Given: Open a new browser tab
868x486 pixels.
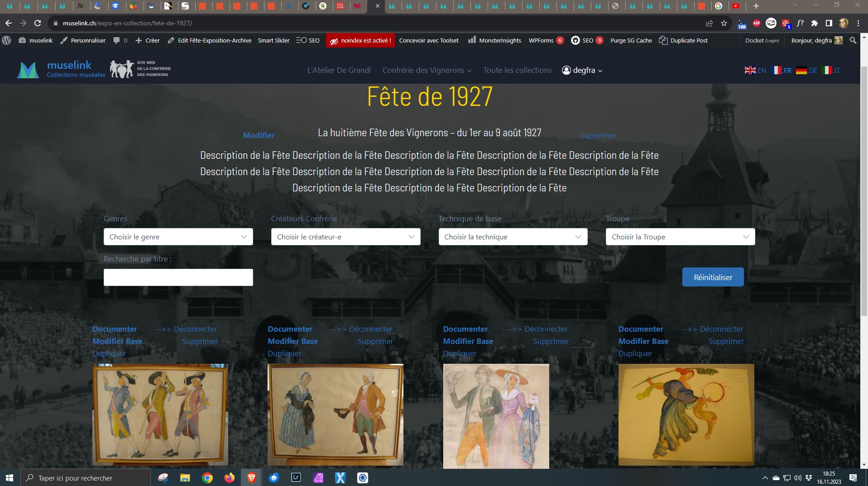Looking at the screenshot, I should click(x=756, y=6).
